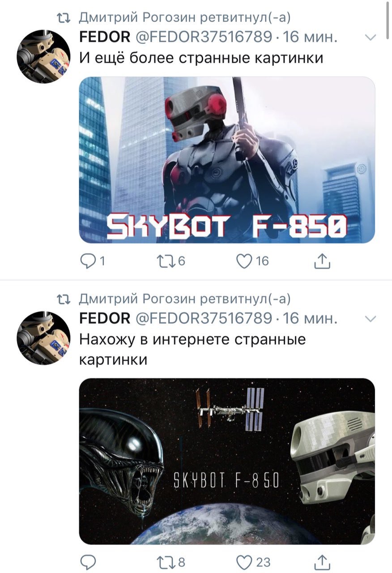The width and height of the screenshot is (392, 573).
Task: Open @FEDOR37516789 handle on the first tweet
Action: [203, 37]
